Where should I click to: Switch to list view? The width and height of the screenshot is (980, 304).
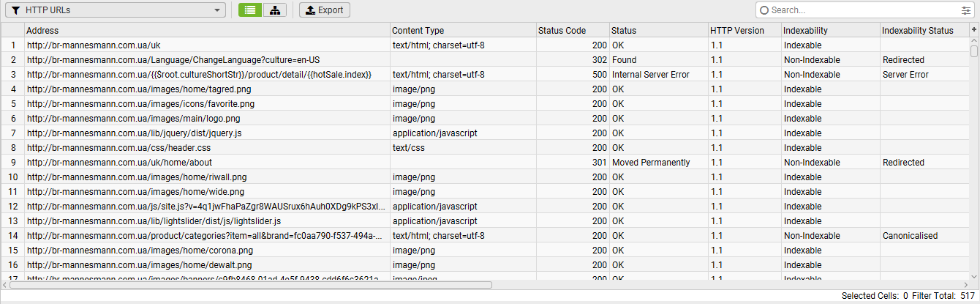coord(250,10)
